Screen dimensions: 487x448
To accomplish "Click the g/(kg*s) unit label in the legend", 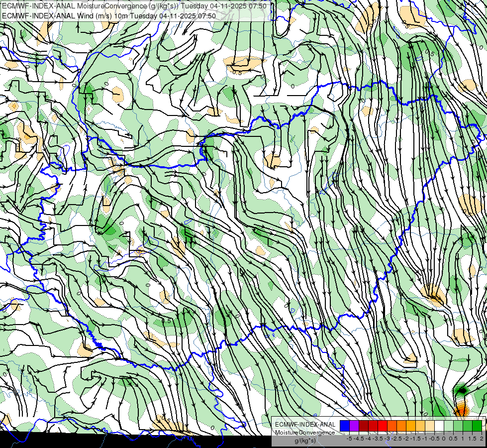I will (x=305, y=441).
